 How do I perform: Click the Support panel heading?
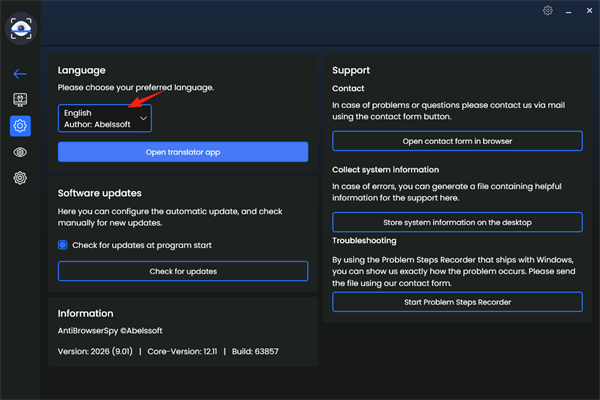coord(351,71)
